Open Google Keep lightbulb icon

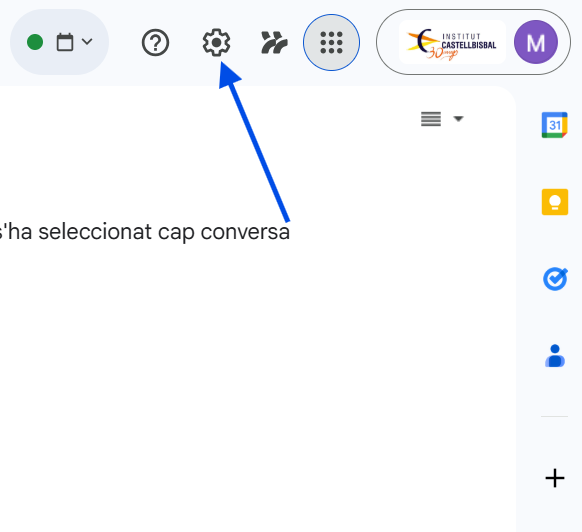555,202
